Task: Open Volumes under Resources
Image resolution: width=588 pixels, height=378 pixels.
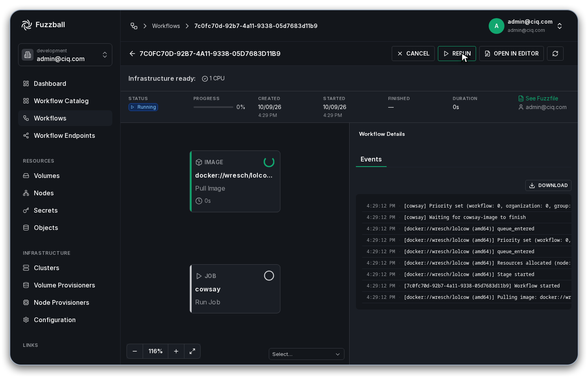Action: coord(65,176)
